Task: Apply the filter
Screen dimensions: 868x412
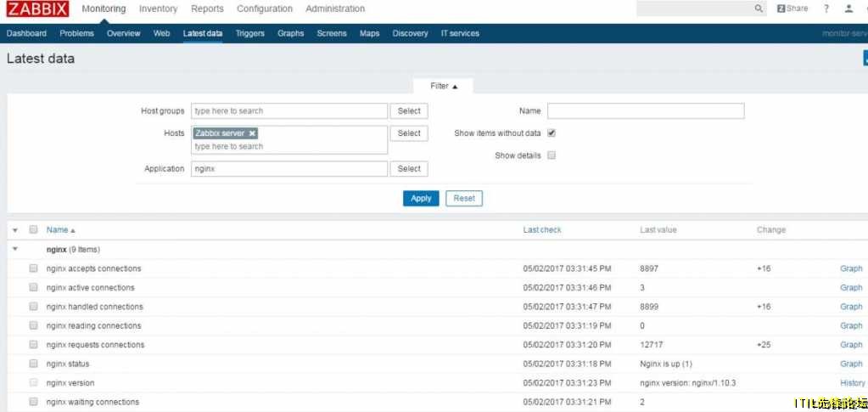Action: (421, 198)
